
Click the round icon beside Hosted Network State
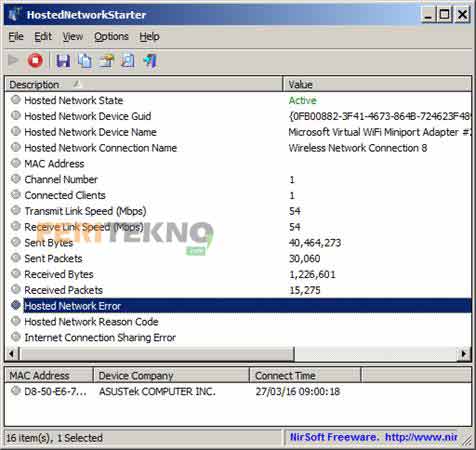point(16,100)
